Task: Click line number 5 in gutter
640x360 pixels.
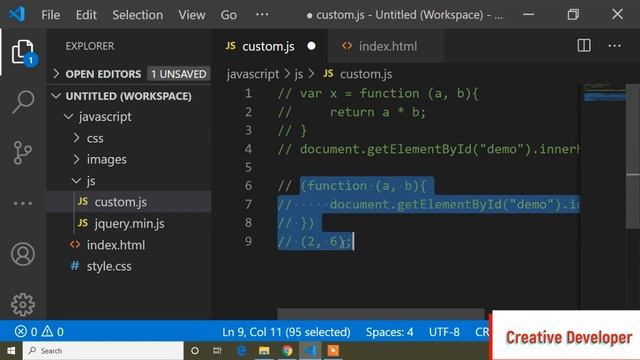Action: tap(248, 167)
